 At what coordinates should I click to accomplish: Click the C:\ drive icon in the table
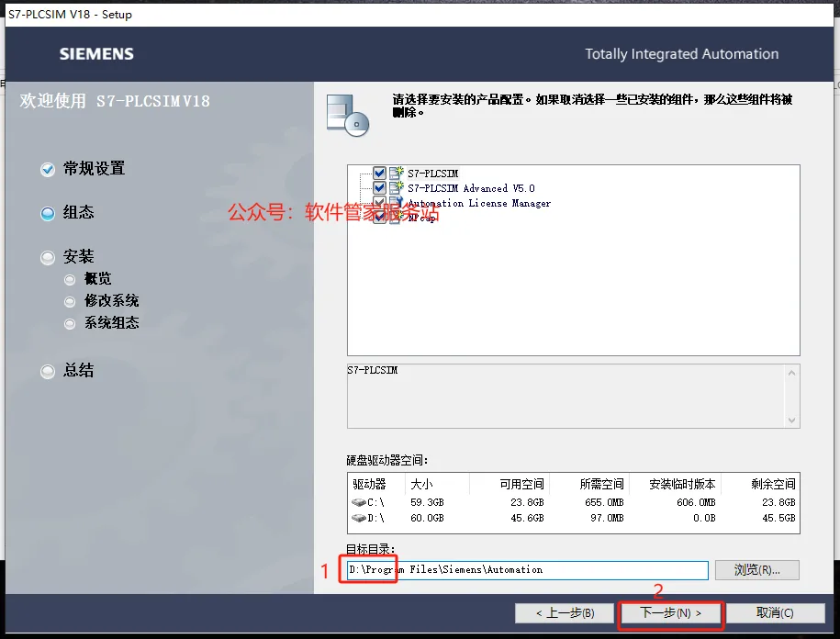[x=358, y=502]
